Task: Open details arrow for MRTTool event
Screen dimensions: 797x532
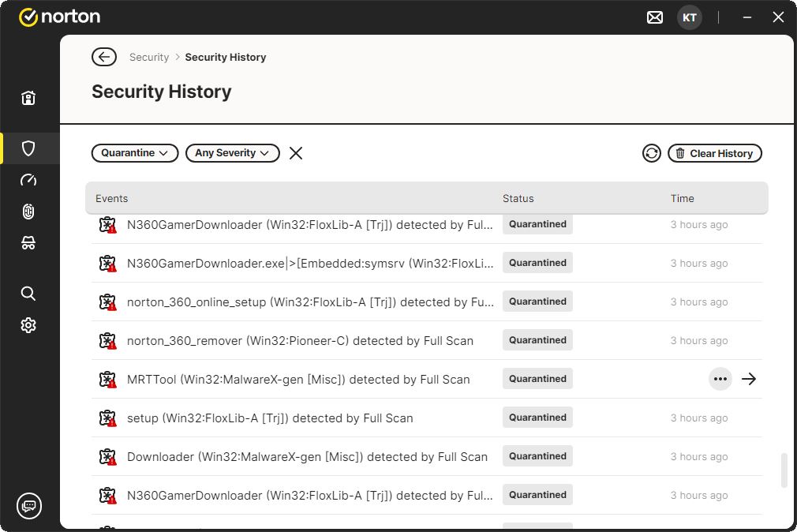Action: click(749, 379)
